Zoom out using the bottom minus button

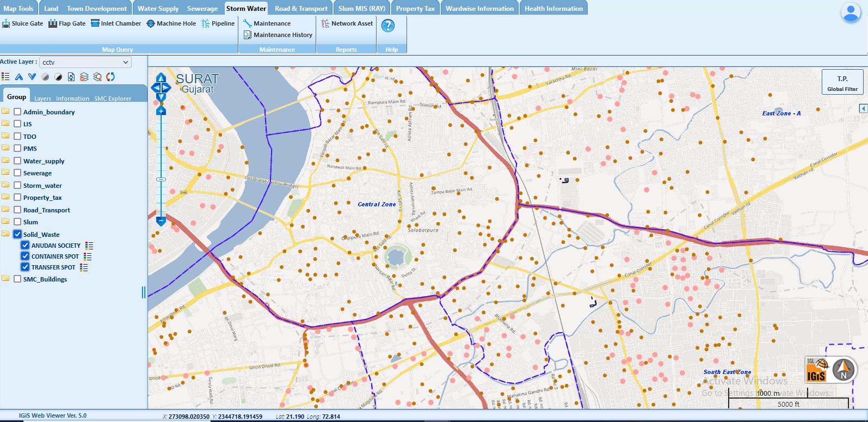[161, 221]
